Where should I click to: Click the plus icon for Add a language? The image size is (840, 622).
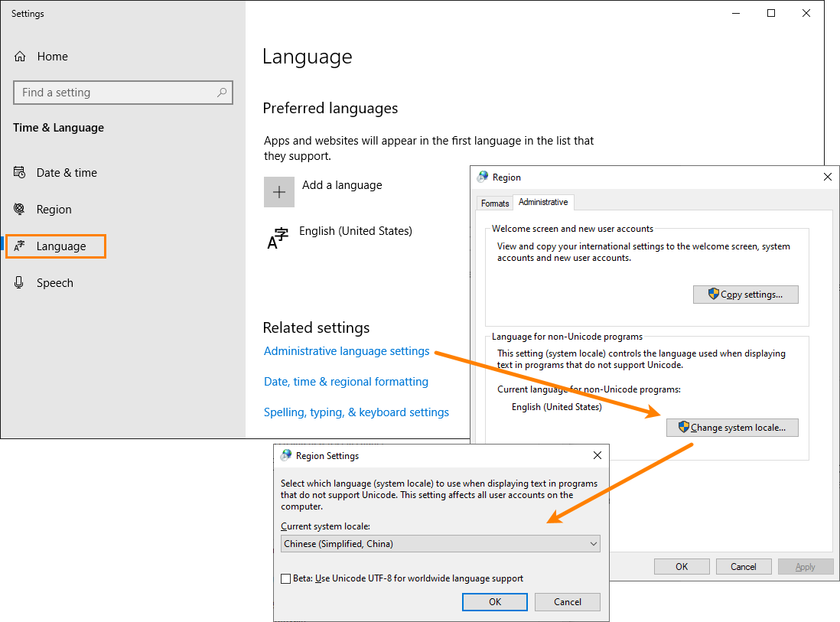click(x=279, y=192)
